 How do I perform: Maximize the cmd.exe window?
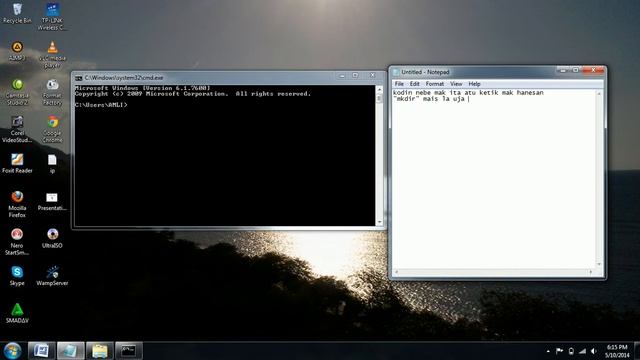click(x=355, y=76)
